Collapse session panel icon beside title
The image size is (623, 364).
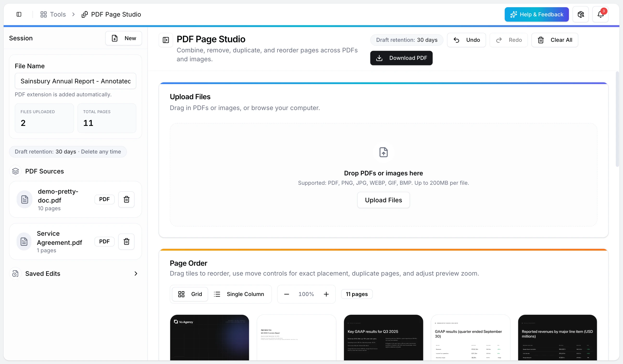coord(166,40)
